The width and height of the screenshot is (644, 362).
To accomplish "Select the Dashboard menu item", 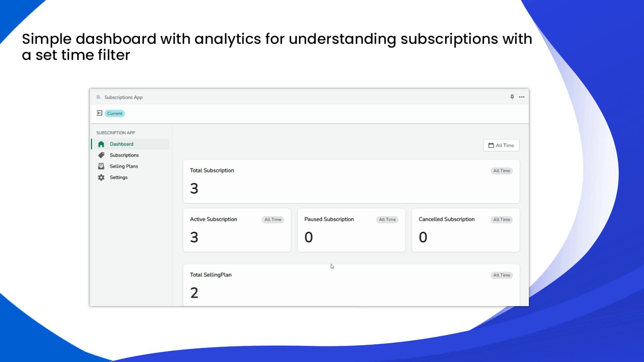I will click(121, 144).
